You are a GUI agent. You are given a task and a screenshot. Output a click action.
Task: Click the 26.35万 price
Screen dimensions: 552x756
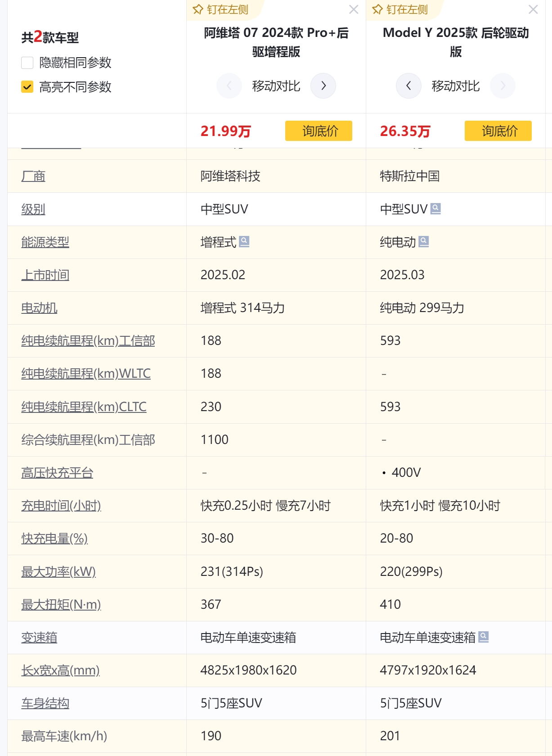(x=405, y=131)
